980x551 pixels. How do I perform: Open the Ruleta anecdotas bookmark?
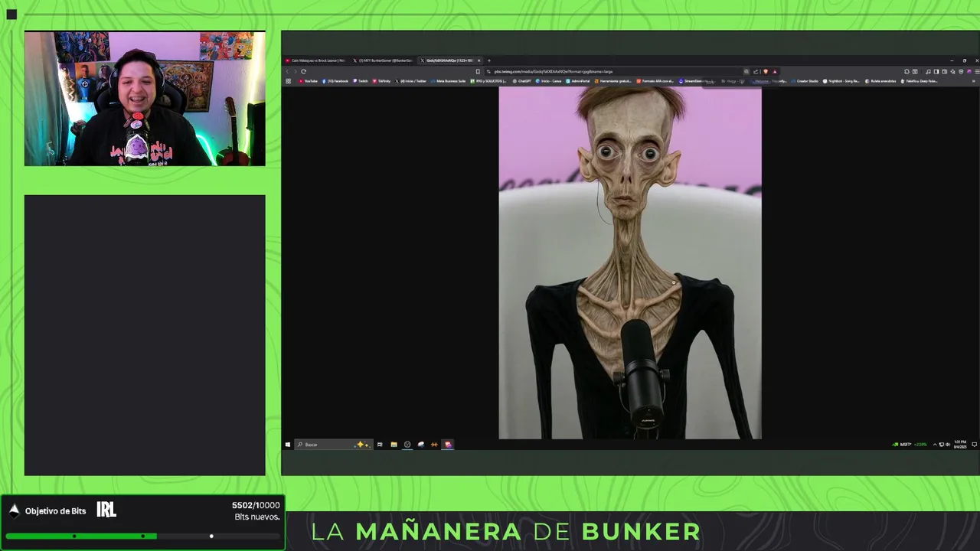point(880,81)
